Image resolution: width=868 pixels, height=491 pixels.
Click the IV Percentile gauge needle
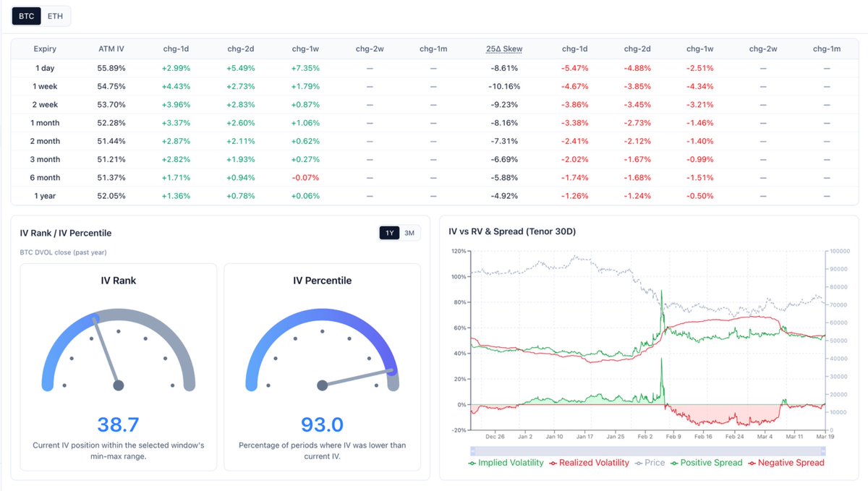[x=357, y=379]
